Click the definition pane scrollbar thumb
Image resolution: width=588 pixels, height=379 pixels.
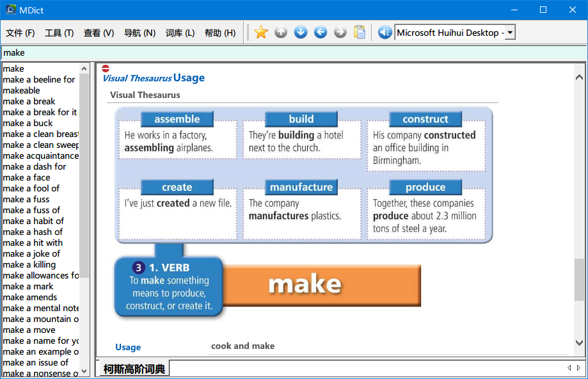[579, 280]
